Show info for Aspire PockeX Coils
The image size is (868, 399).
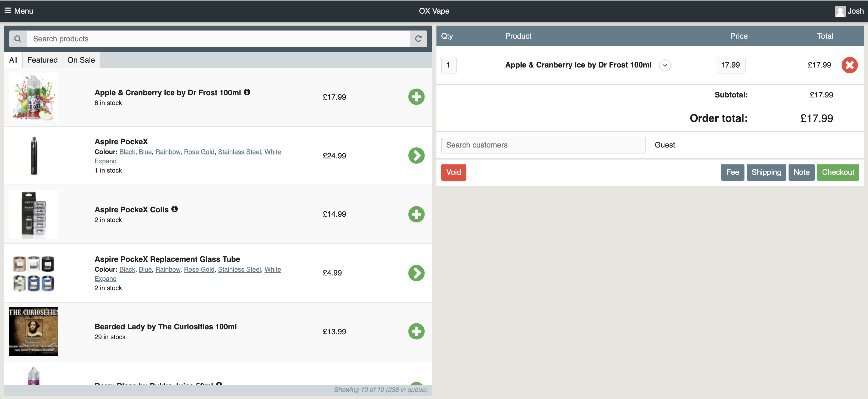pos(174,209)
